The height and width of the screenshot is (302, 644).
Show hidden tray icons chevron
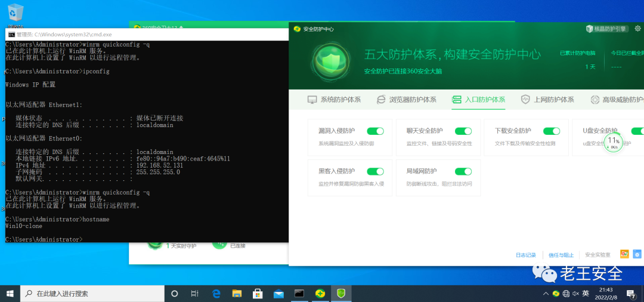pos(546,294)
